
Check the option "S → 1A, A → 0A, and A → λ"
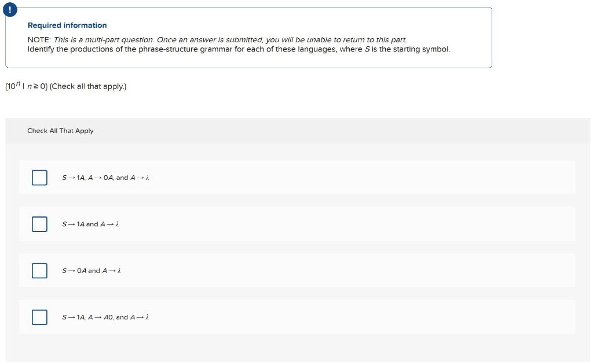[x=39, y=178]
